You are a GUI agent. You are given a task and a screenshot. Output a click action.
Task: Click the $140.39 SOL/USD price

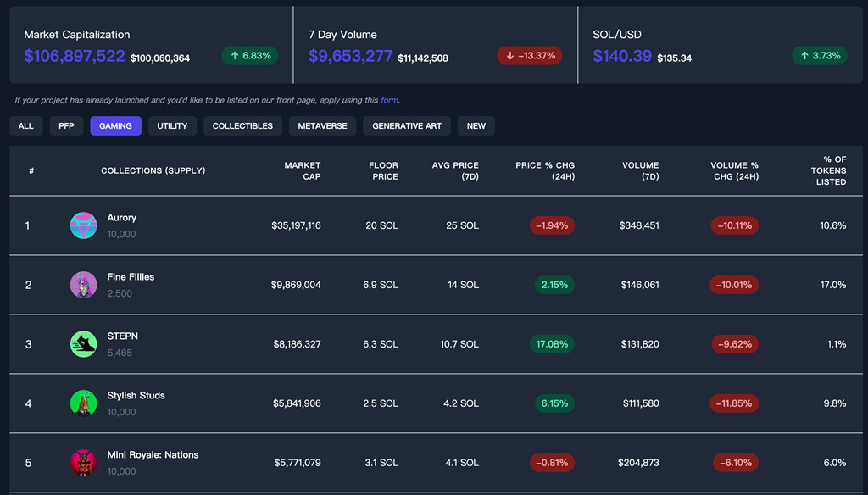click(622, 56)
